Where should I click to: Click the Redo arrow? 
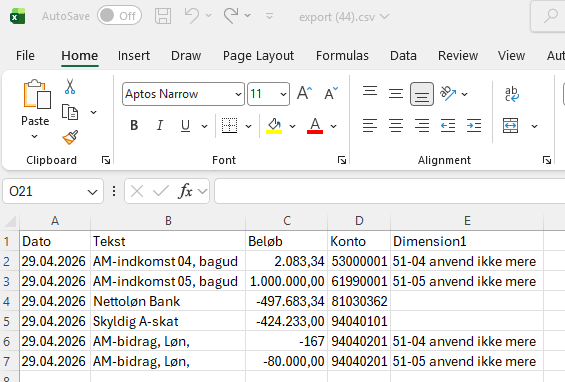[231, 15]
